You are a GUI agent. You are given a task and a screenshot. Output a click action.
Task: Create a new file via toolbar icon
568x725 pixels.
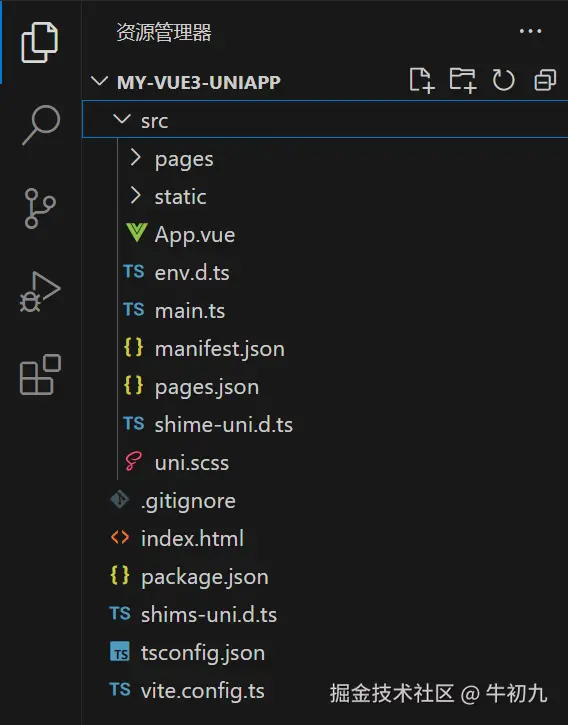point(421,80)
